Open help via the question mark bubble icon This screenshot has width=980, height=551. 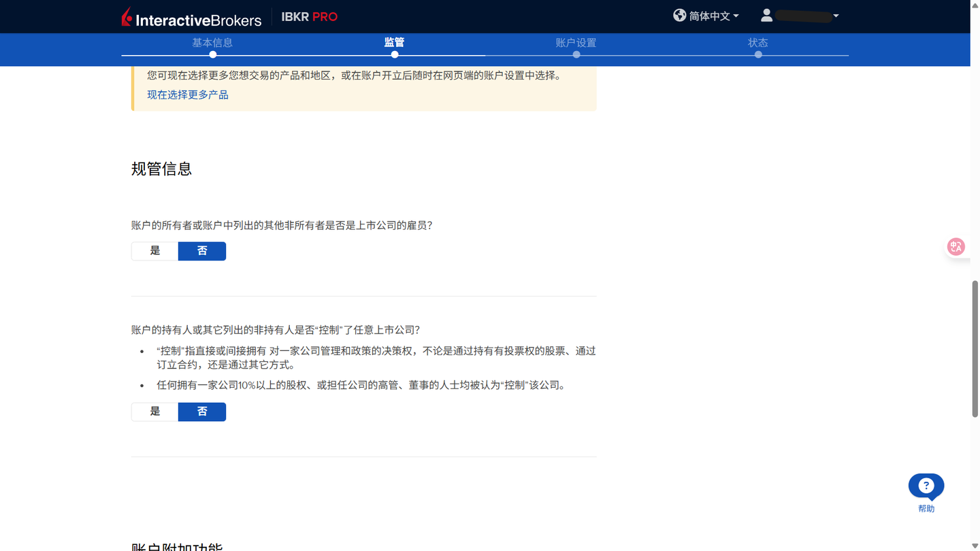pos(926,485)
